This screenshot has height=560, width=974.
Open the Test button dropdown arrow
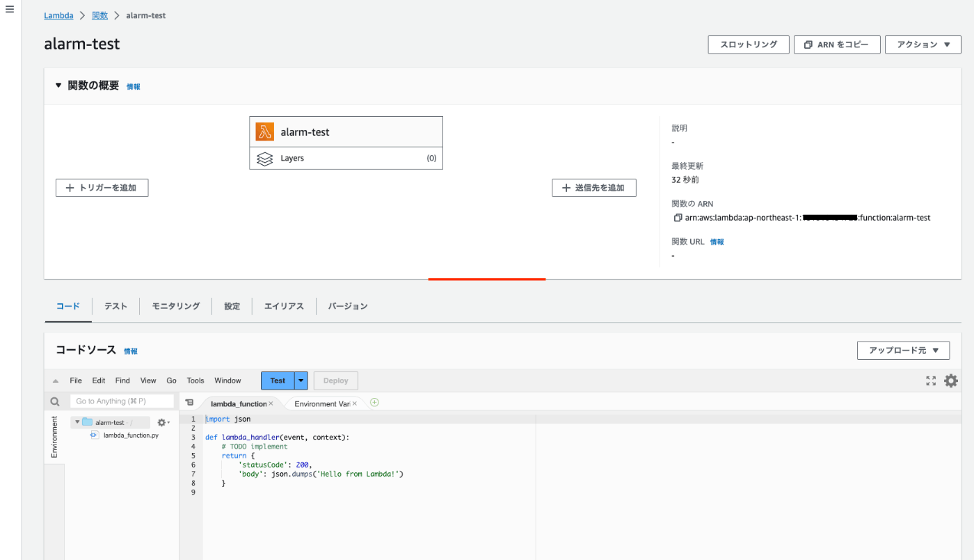click(301, 381)
